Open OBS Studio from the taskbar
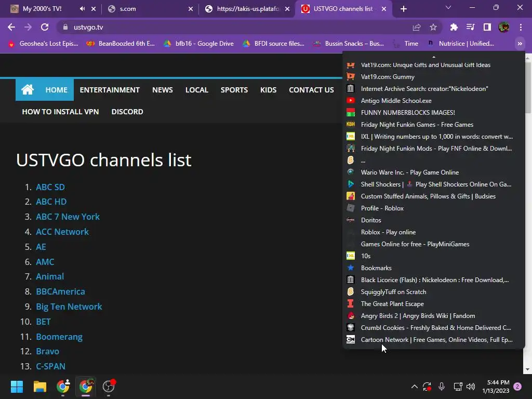The image size is (532, 399). pyautogui.click(x=109, y=387)
